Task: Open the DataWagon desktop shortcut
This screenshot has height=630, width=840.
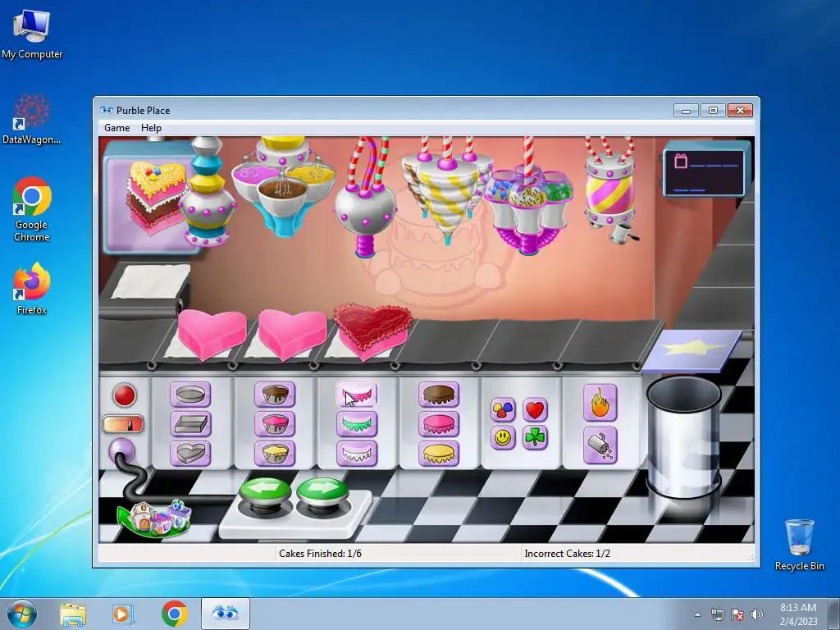Action: tap(32, 120)
